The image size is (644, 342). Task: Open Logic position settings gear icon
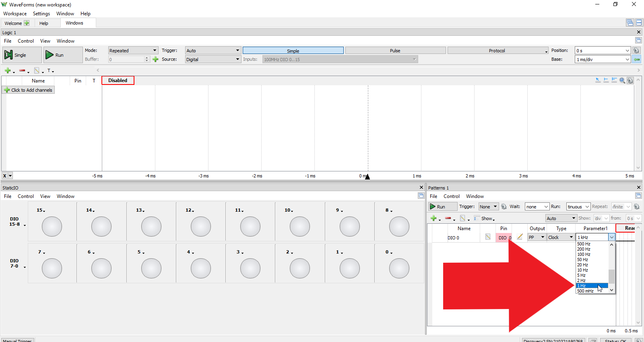click(636, 51)
